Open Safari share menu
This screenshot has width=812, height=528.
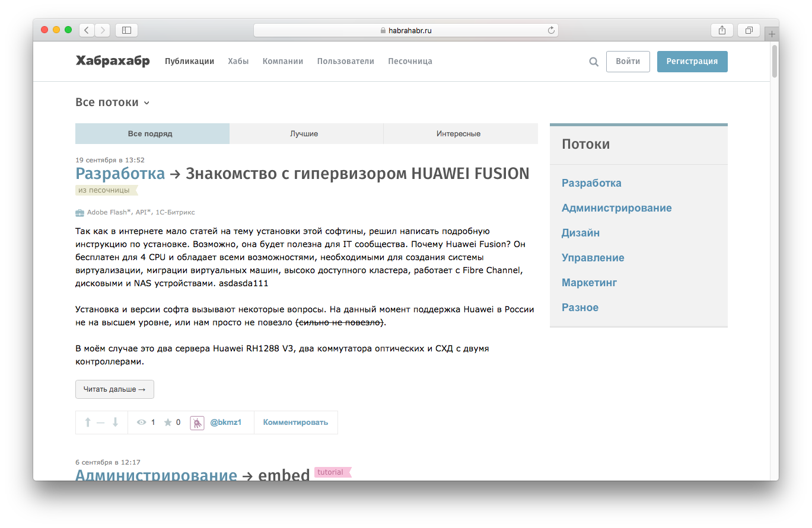coord(722,30)
